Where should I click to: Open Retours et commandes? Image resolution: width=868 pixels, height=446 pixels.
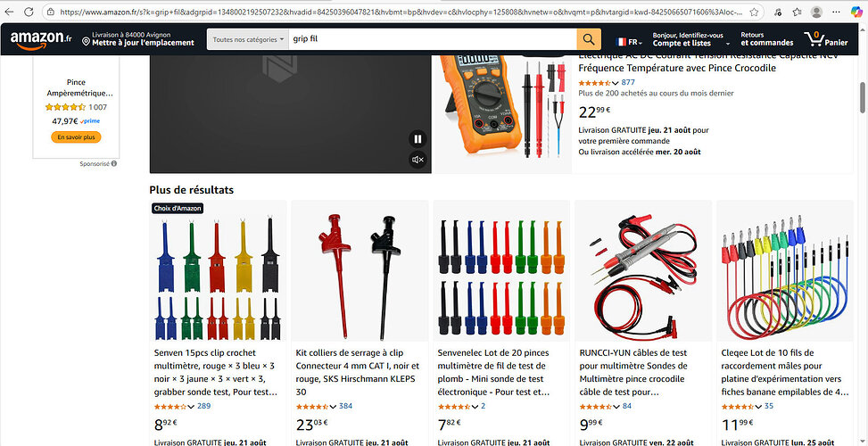(766, 38)
